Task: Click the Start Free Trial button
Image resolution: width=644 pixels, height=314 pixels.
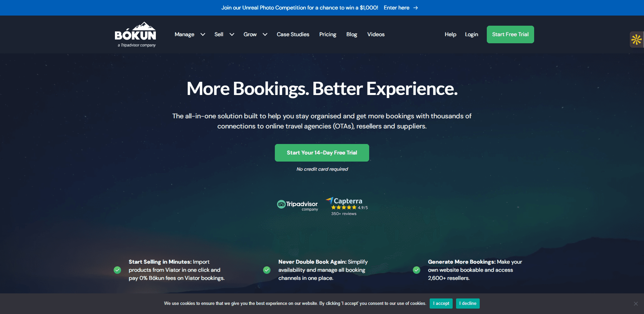Action: [x=510, y=34]
